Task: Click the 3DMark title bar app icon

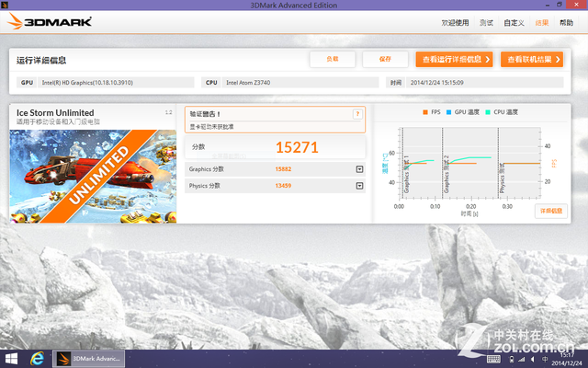Action: tap(5, 5)
